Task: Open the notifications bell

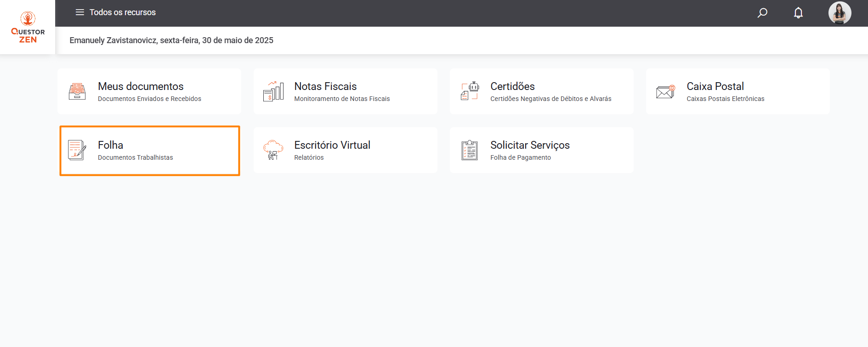Action: pos(799,13)
